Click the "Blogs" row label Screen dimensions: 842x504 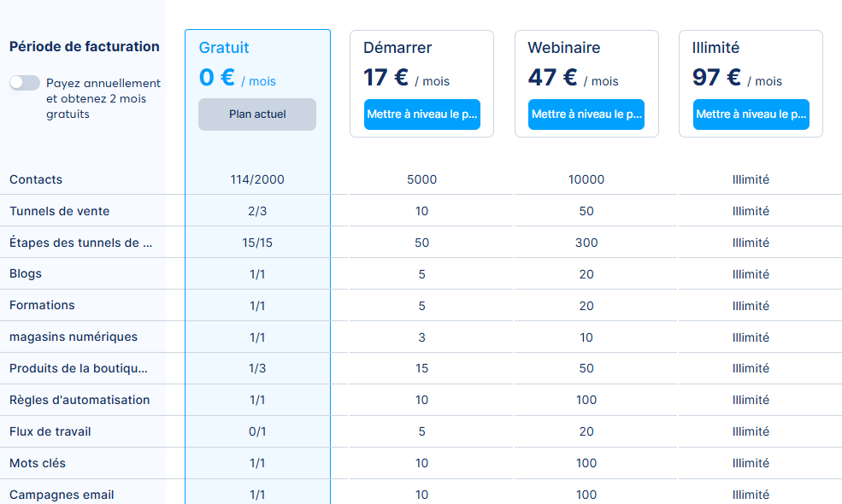(x=24, y=274)
